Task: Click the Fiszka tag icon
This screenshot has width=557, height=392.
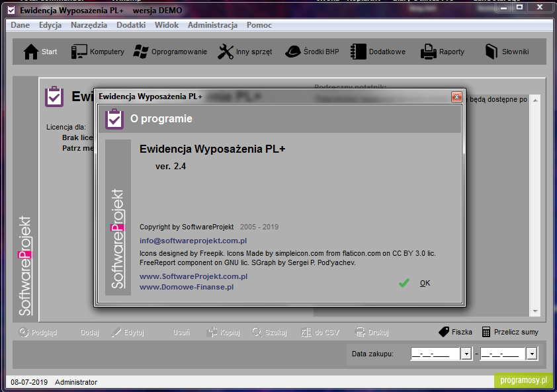Action: click(x=444, y=332)
